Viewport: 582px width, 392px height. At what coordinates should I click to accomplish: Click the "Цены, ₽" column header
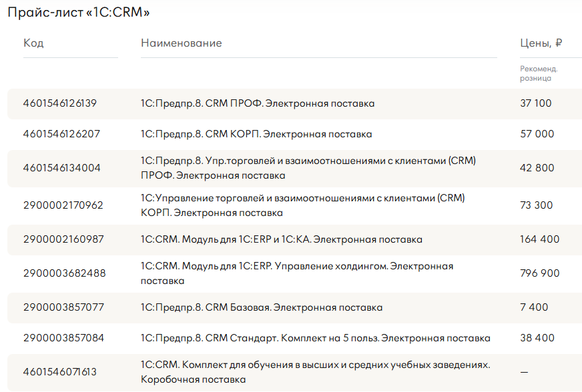(x=541, y=43)
